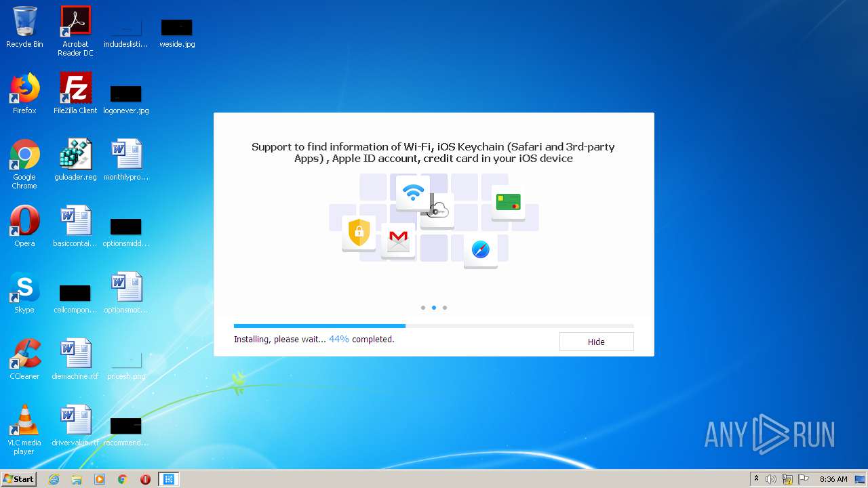Open optionsmot... Word document
868x488 pixels.
(126, 293)
